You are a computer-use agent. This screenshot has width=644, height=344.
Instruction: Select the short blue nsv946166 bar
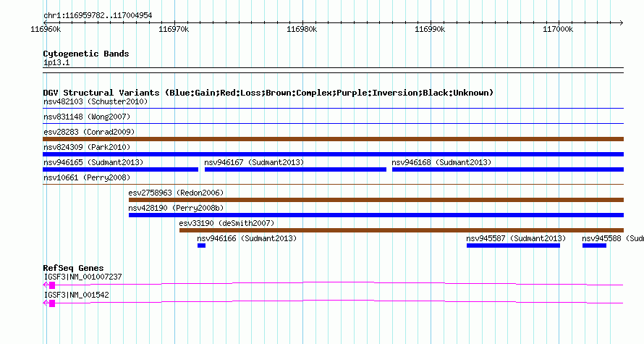201,246
